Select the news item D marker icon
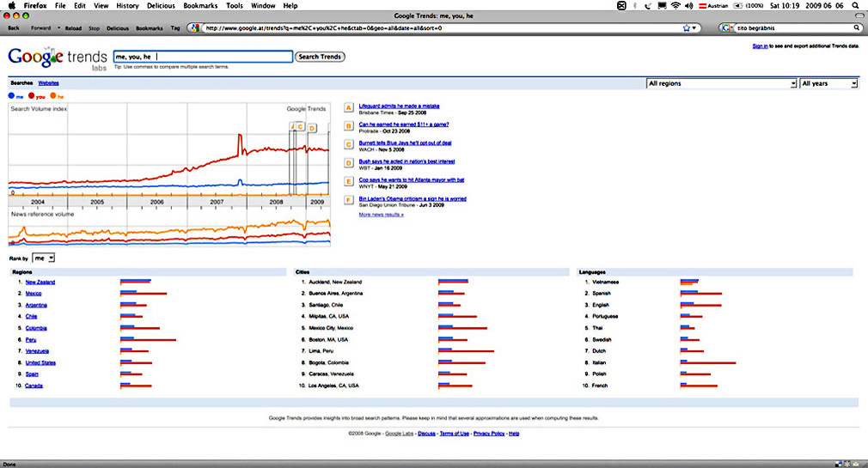Screen dimensions: 868x468 click(349, 163)
